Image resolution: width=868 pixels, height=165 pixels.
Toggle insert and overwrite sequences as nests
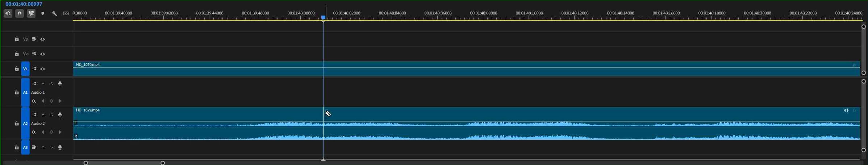[x=8, y=13]
